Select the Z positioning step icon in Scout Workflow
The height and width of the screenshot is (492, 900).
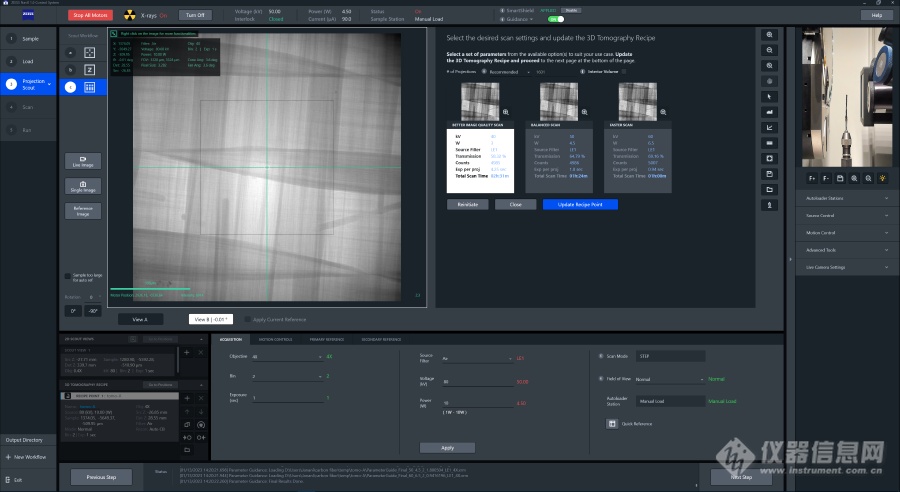pyautogui.click(x=90, y=70)
